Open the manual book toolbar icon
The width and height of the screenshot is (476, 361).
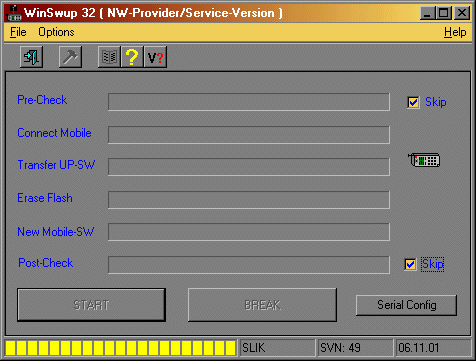click(109, 57)
